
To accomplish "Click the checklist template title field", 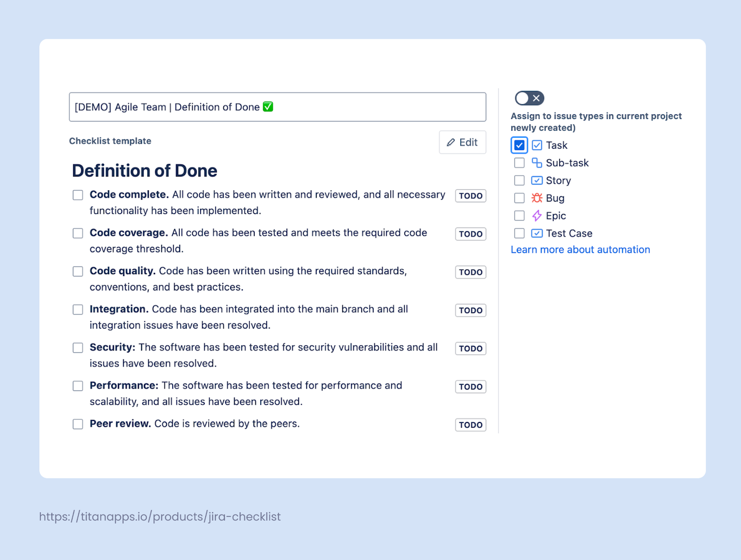I will (x=278, y=107).
